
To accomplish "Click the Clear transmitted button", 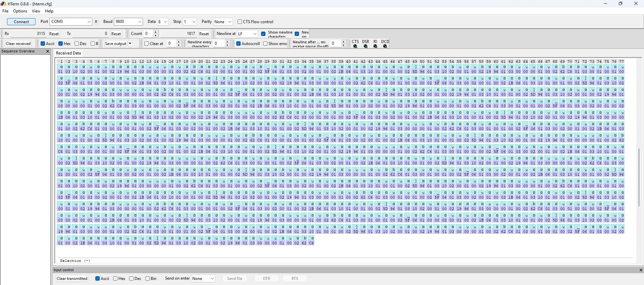I will coord(72,279).
